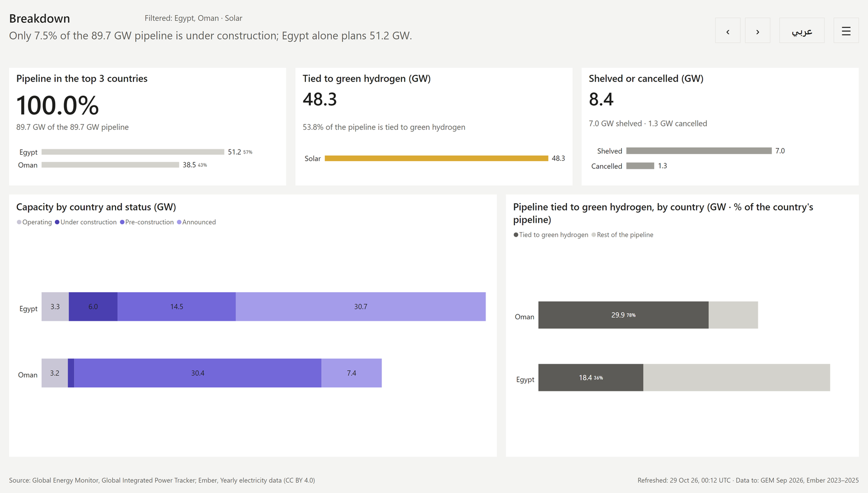Click the 8.4 shelved or cancelled value
This screenshot has height=493, width=868.
[601, 99]
